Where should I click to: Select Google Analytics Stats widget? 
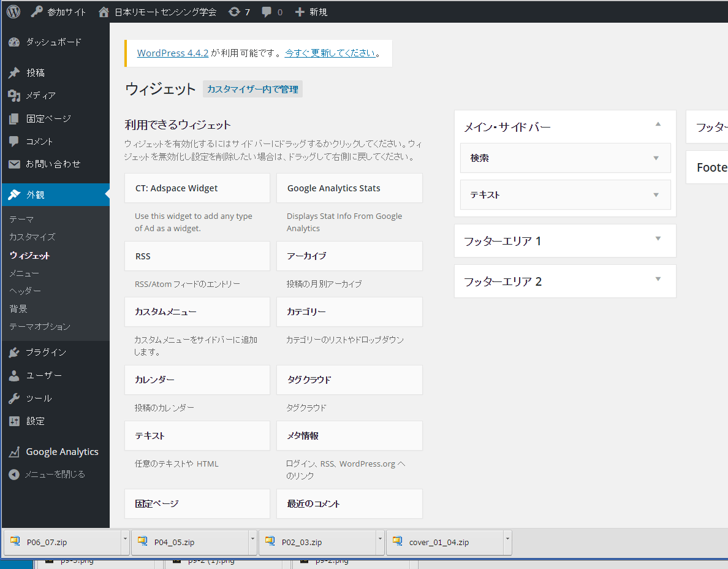[x=350, y=188]
